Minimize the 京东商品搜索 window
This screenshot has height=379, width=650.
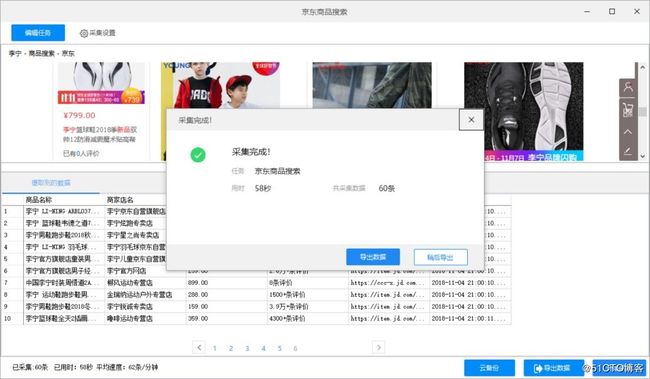point(587,12)
